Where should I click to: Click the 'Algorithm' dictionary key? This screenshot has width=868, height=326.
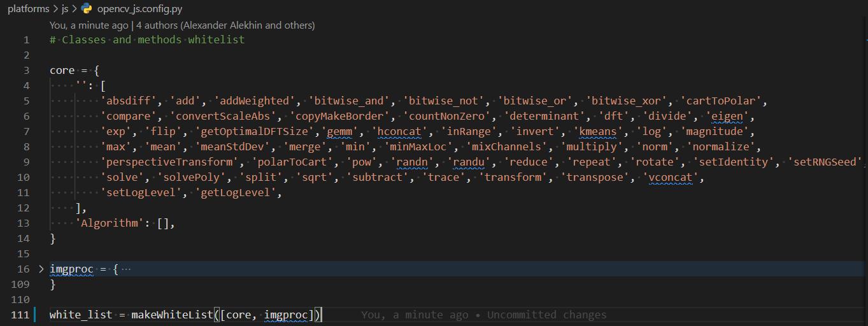point(110,223)
